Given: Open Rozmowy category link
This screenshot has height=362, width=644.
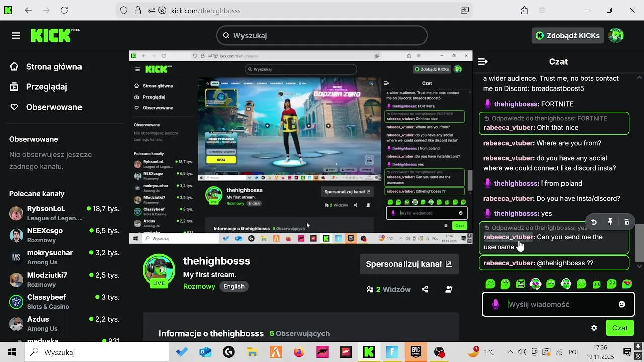Looking at the screenshot, I should tap(199, 286).
